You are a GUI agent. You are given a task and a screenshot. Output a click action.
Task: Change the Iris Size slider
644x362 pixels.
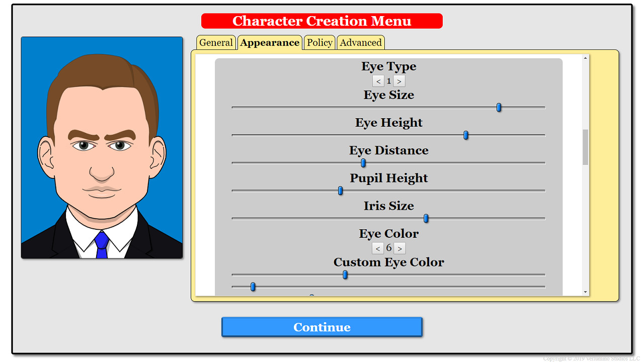pos(426,218)
